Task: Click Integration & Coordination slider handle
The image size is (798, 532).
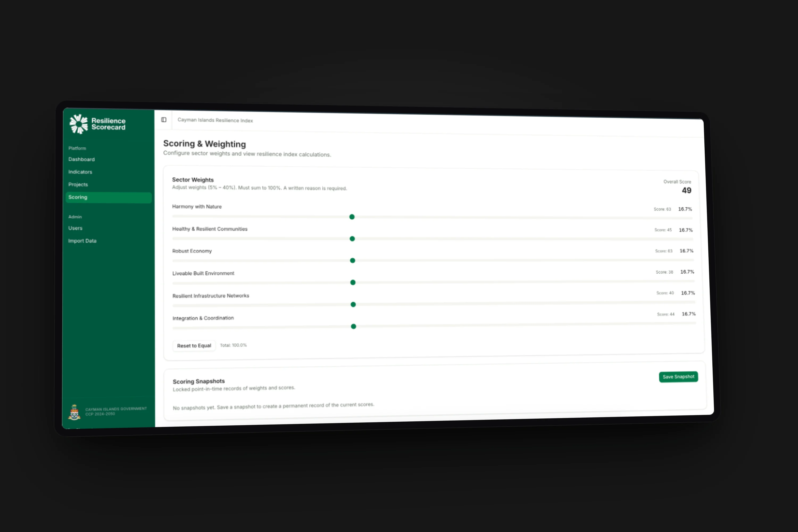Action: (354, 326)
